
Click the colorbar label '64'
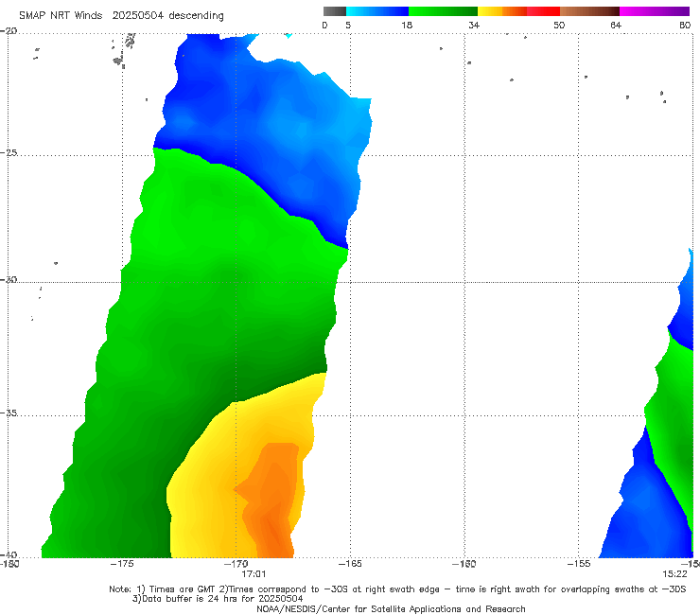point(616,25)
